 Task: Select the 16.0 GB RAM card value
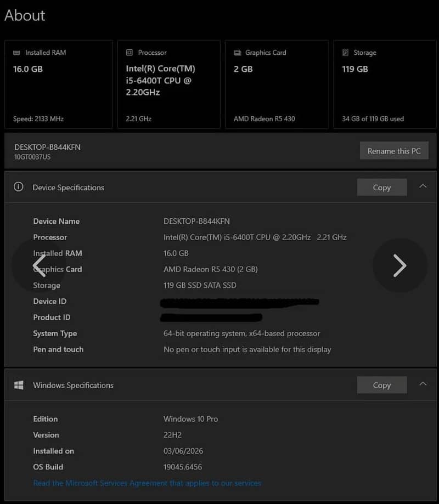[28, 69]
